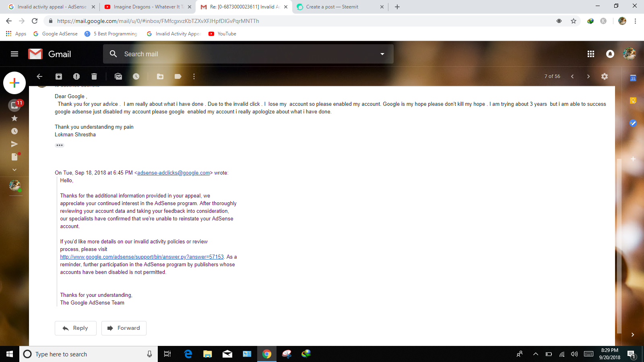644x362 pixels.
Task: Go back to inbox arrow
Action: pos(39,76)
